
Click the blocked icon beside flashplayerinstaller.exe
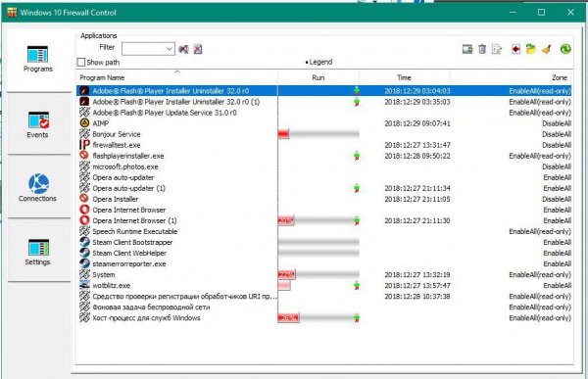click(x=84, y=155)
